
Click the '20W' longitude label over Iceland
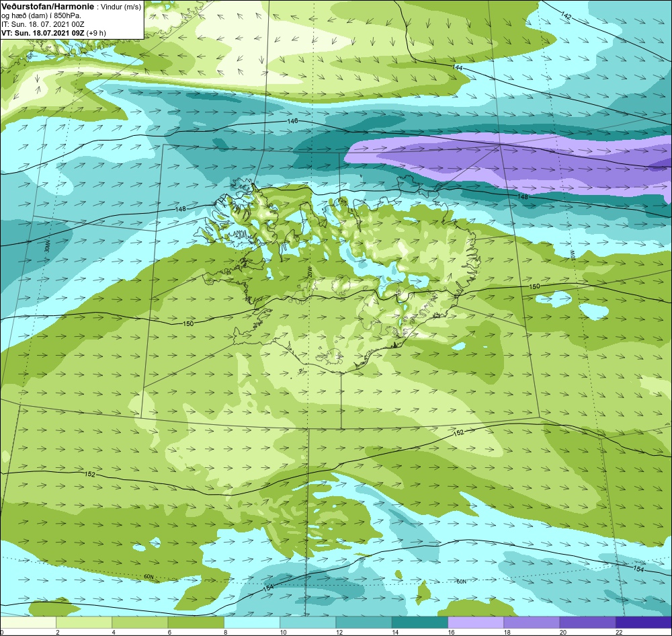(310, 272)
